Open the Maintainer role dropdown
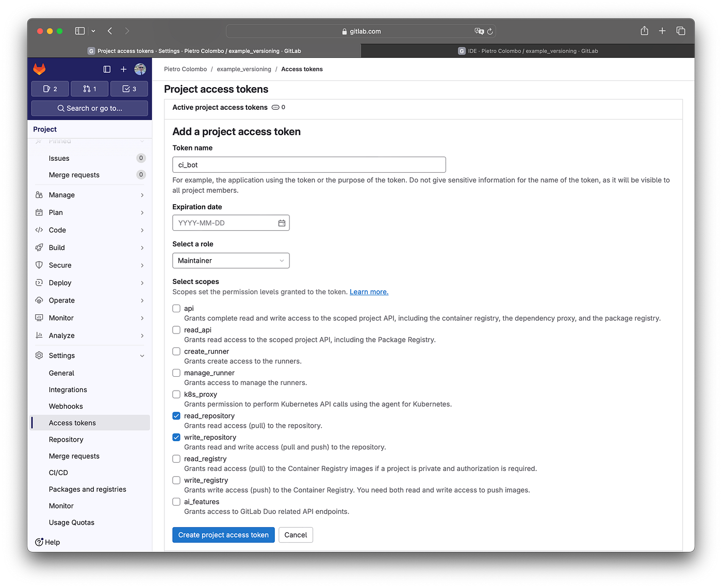Screen dimensions: 722x588 point(231,261)
